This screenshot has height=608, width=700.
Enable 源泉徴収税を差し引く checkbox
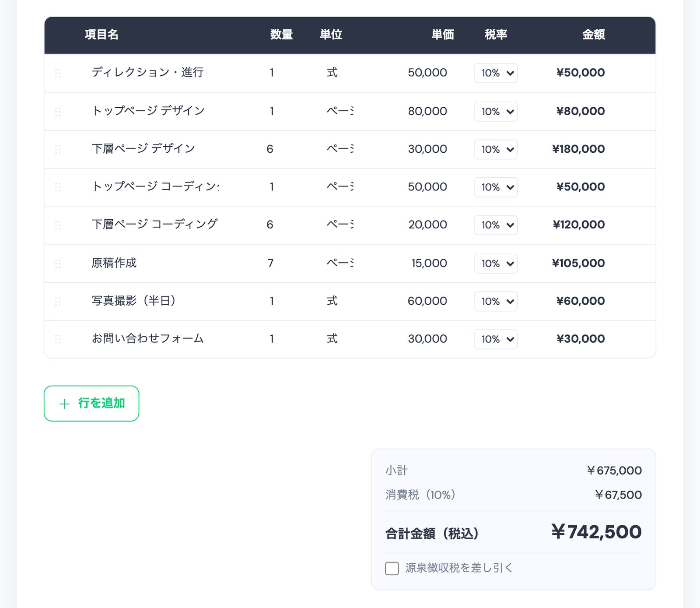coord(392,568)
